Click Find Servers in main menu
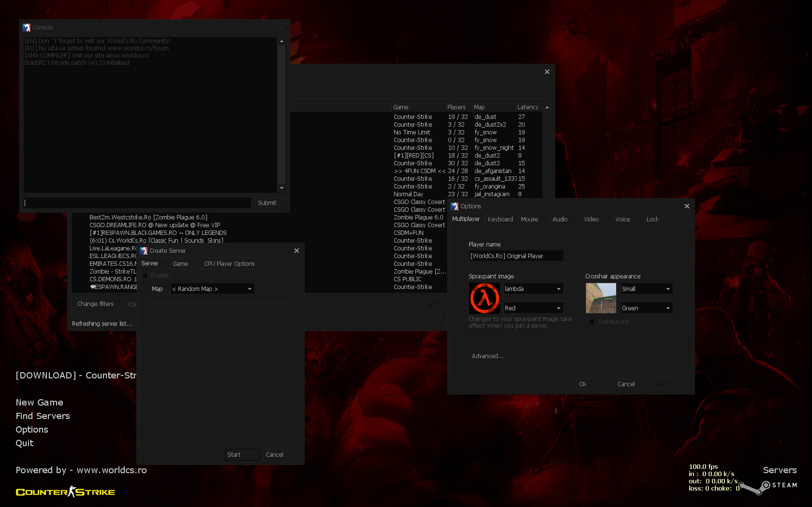The height and width of the screenshot is (507, 812). pos(43,416)
